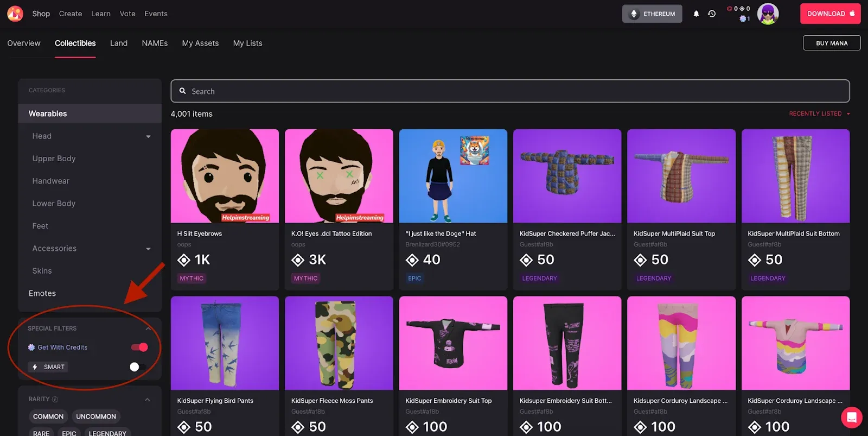Image resolution: width=868 pixels, height=436 pixels.
Task: Open KidSuper Embroidery Suit Top item
Action: 453,366
